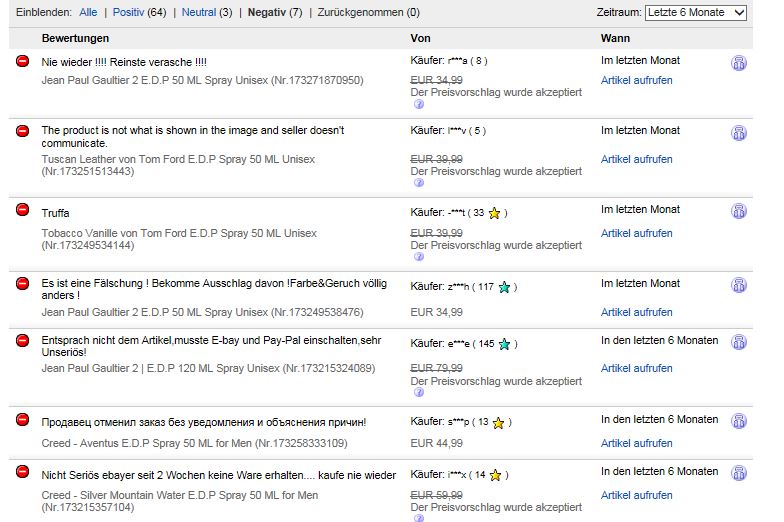Click the binoculars icon in the z***h buyer row
Viewport: 784px width, 522px height.
coord(739,285)
